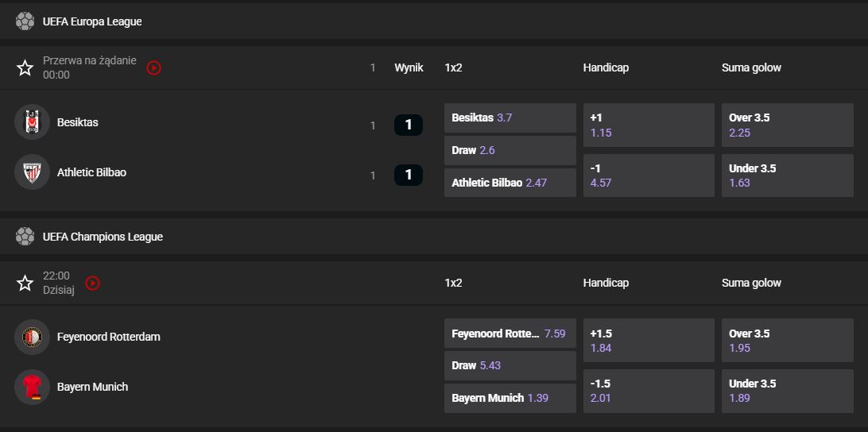
Task: Click the Bayern Munich shirt icon
Action: tap(32, 387)
